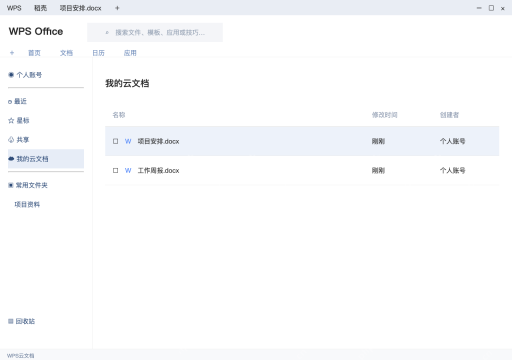512x360 pixels.
Task: Click the cloud icon next to 我的云文档
Action: 11,159
